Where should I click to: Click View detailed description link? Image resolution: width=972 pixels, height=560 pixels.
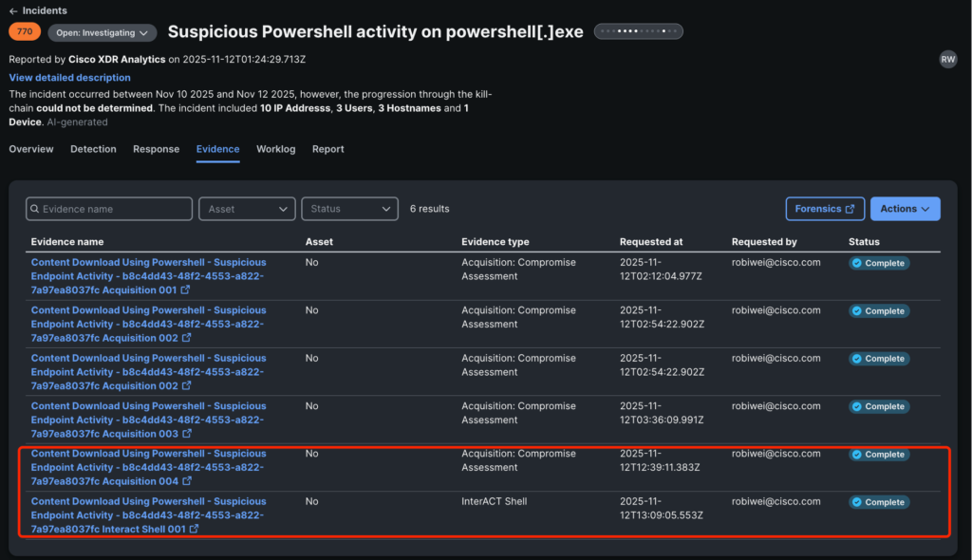[x=69, y=78]
